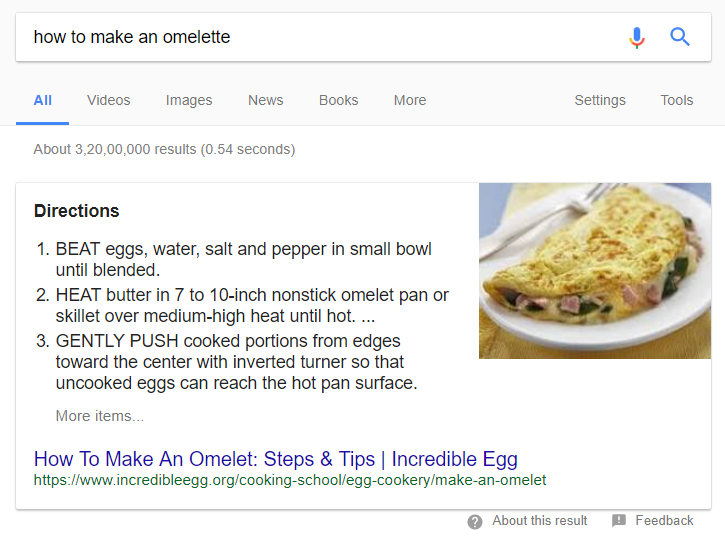Click the Feedback speech bubble icon

[619, 521]
